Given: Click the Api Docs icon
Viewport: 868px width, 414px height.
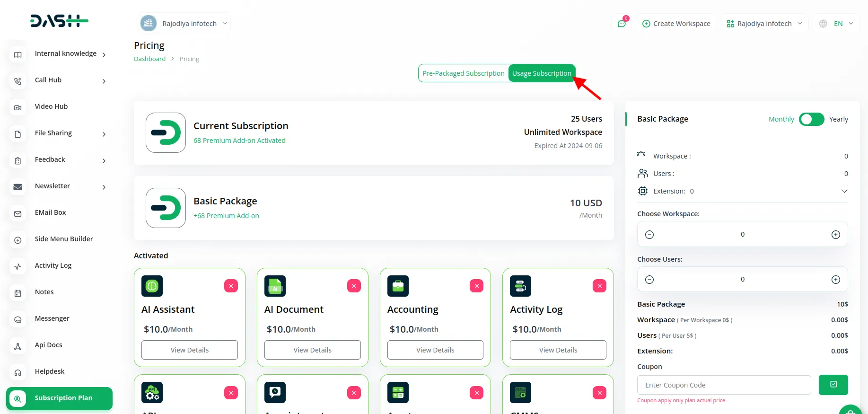Looking at the screenshot, I should click(x=18, y=346).
